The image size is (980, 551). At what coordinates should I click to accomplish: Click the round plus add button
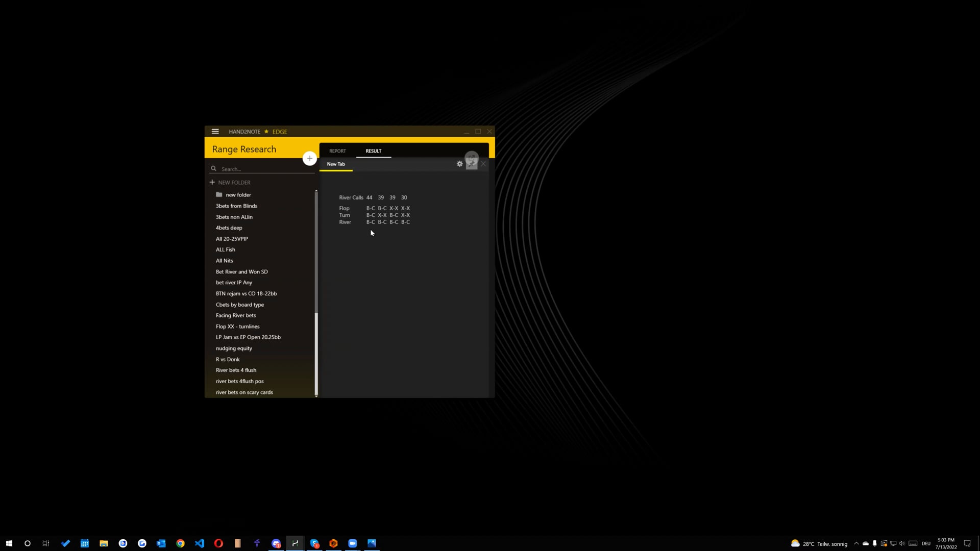(309, 159)
